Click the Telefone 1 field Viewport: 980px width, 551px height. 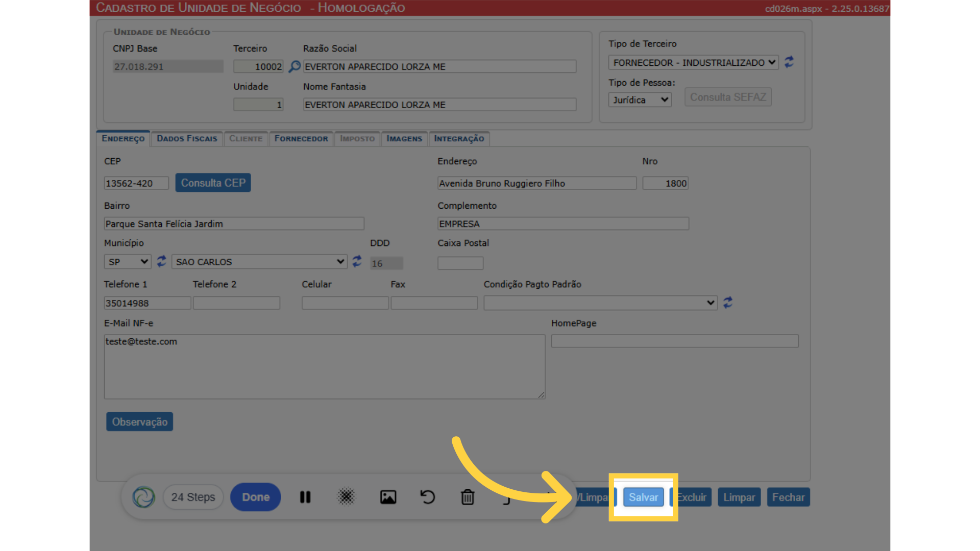pos(148,303)
